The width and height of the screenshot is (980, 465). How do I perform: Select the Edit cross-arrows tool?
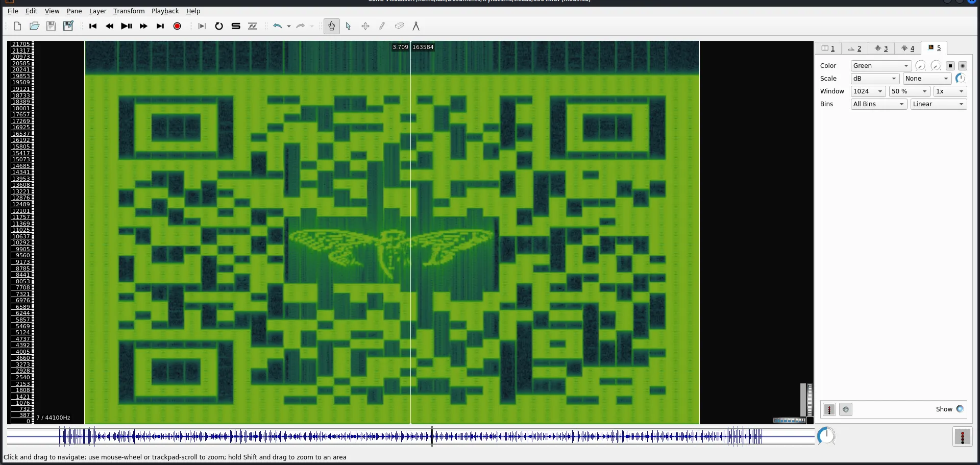coord(365,26)
